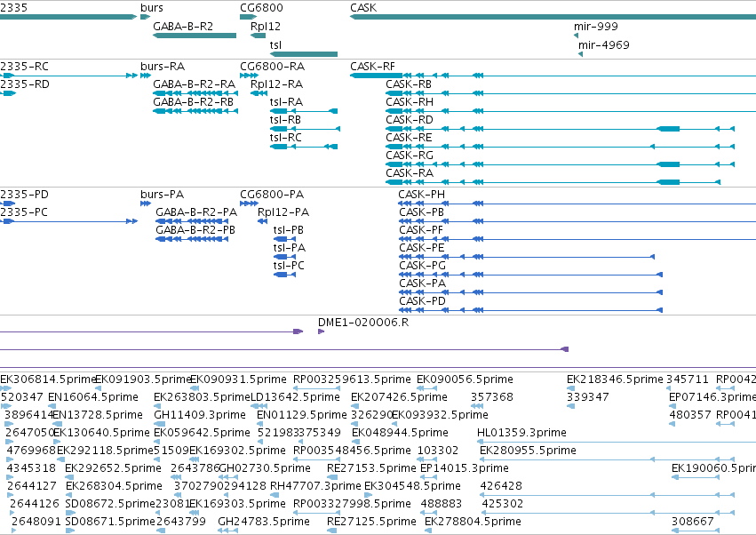Click the tsl-RC transcript label
The height and width of the screenshot is (535, 756).
pyautogui.click(x=285, y=138)
